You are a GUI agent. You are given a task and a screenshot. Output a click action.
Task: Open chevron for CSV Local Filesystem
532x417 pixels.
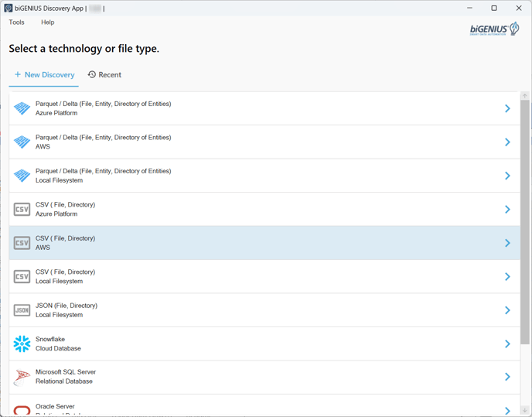coord(507,276)
